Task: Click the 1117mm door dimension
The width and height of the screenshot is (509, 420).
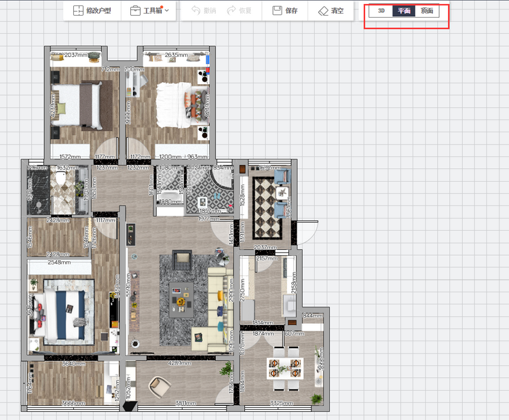Action: [105, 220]
